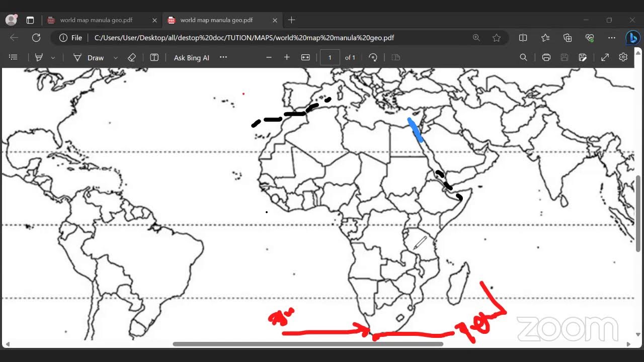Click the Save icon
The image size is (644, 362).
[x=565, y=57]
